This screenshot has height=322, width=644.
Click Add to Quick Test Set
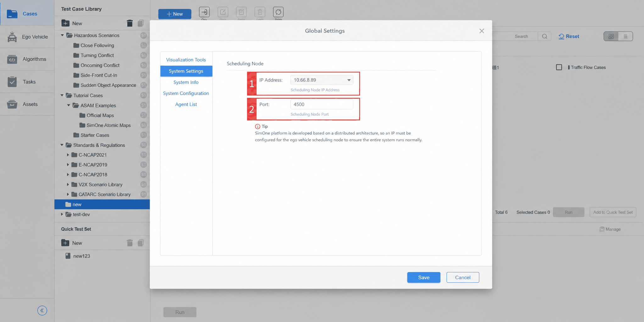[613, 212]
